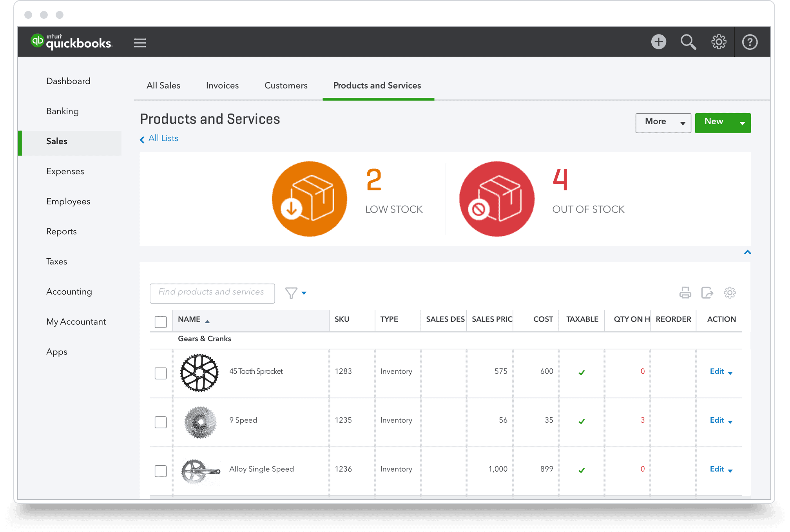The height and width of the screenshot is (532, 790).
Task: Click the add new item plus icon
Action: tap(659, 42)
